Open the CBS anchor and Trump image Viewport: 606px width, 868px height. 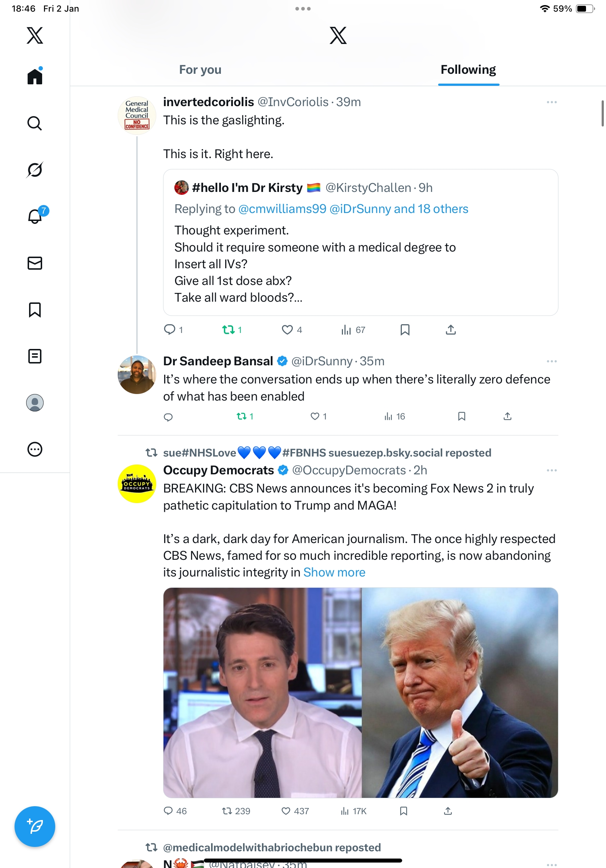click(x=360, y=692)
